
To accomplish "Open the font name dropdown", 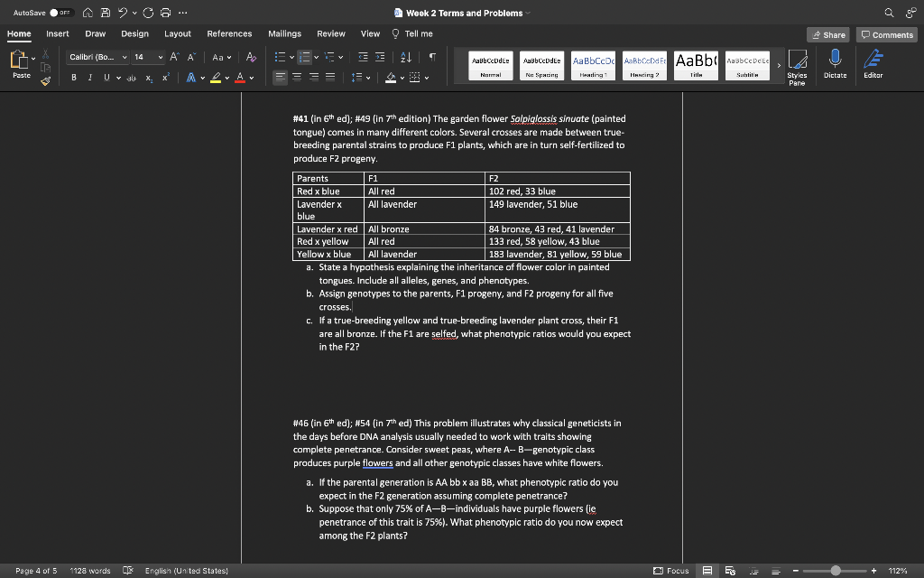I will point(125,57).
